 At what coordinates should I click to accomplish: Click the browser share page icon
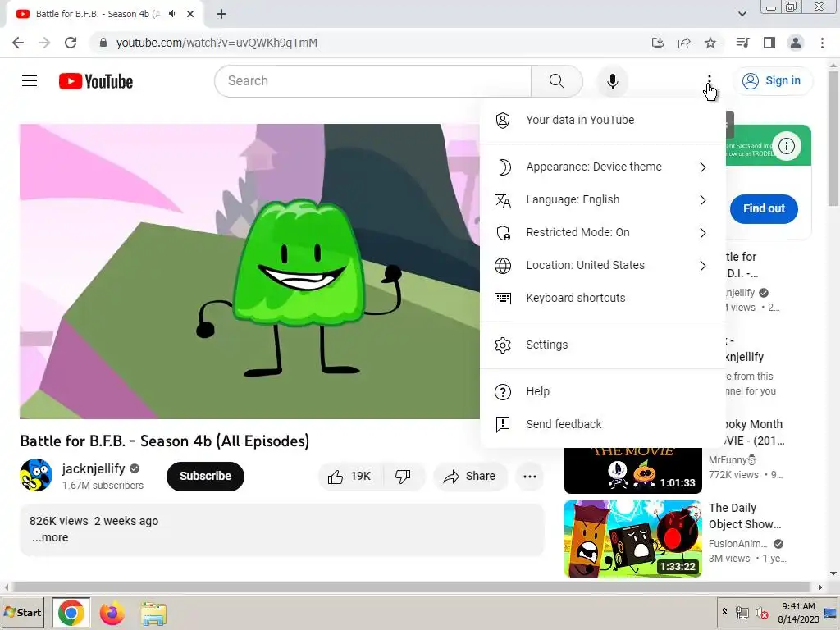pyautogui.click(x=684, y=43)
